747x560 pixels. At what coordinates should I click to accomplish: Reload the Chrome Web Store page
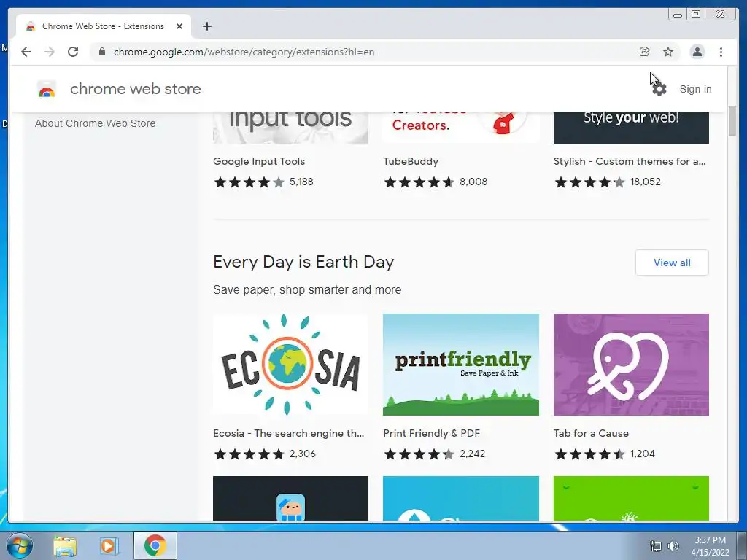73,52
